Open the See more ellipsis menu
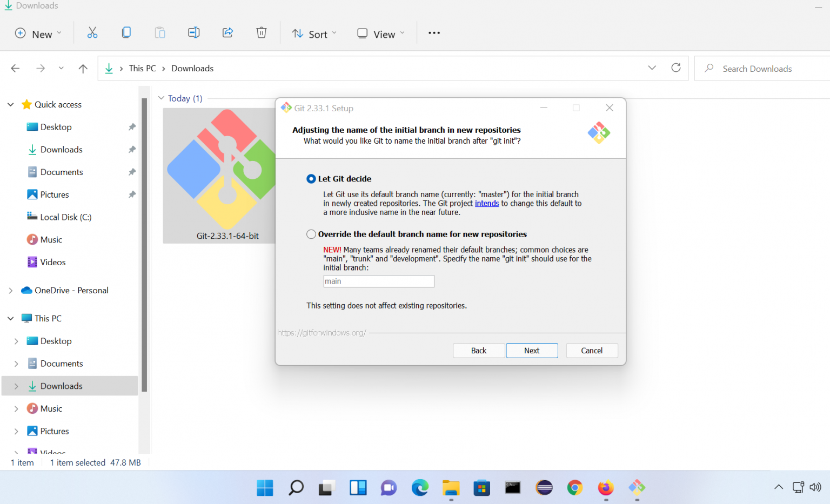 pos(434,33)
